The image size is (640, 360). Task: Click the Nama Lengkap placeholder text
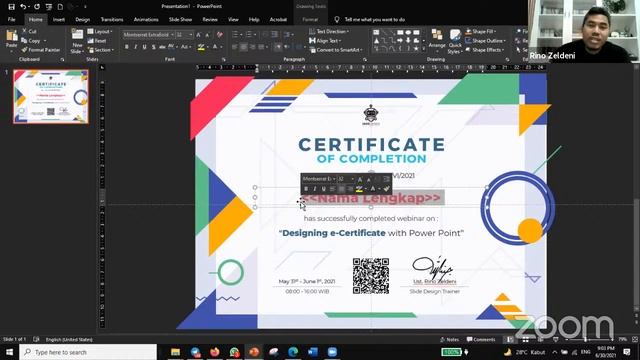[x=371, y=198]
